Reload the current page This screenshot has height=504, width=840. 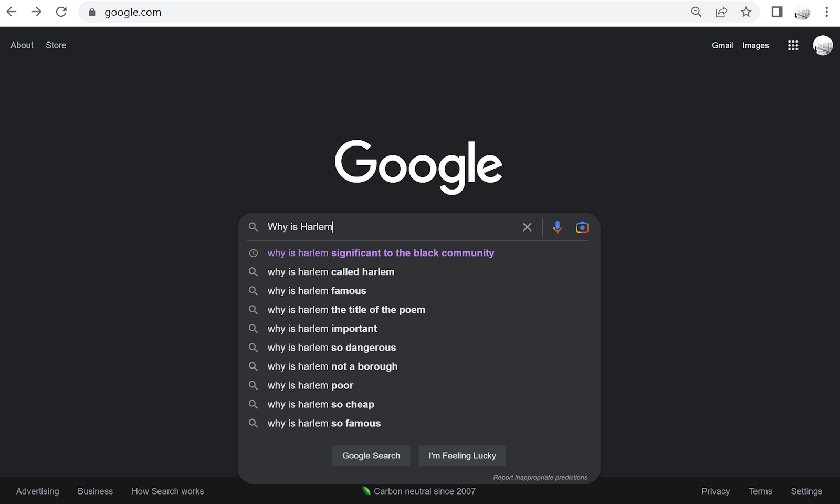pos(61,12)
